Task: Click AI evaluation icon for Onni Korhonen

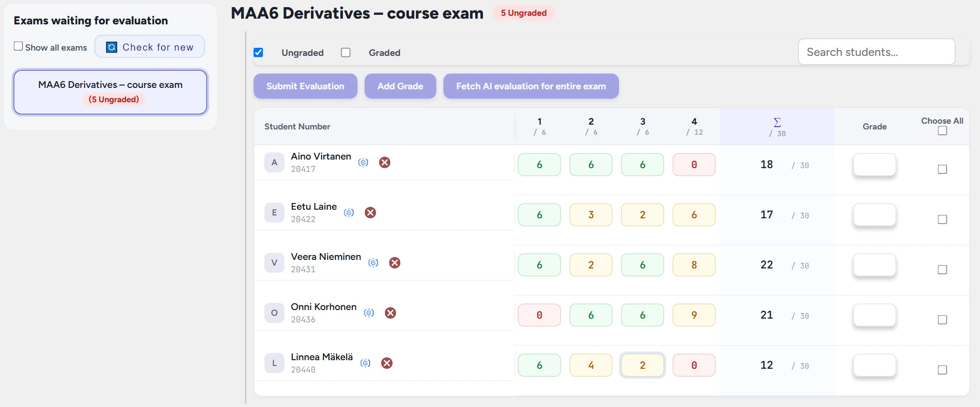Action: click(x=369, y=313)
